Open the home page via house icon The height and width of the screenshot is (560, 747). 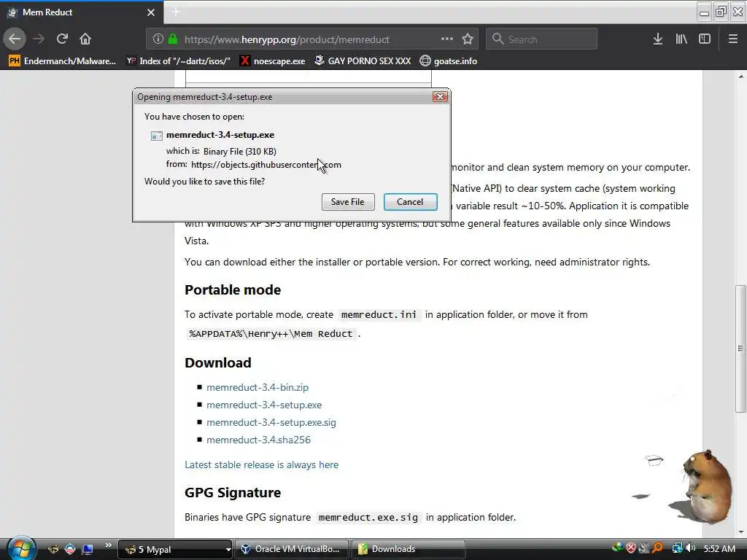pyautogui.click(x=85, y=39)
